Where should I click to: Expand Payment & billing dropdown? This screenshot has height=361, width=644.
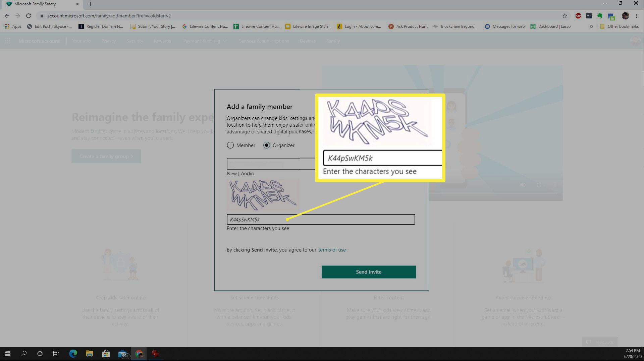point(205,41)
